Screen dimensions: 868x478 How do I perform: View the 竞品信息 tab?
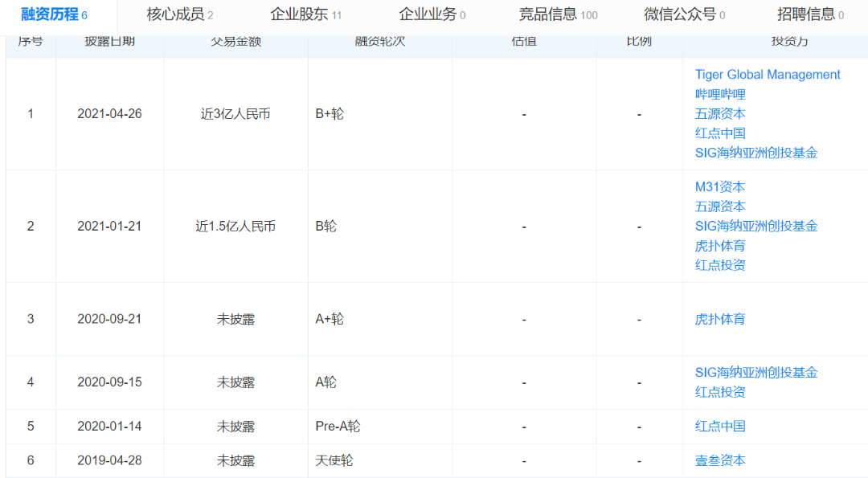coord(558,14)
